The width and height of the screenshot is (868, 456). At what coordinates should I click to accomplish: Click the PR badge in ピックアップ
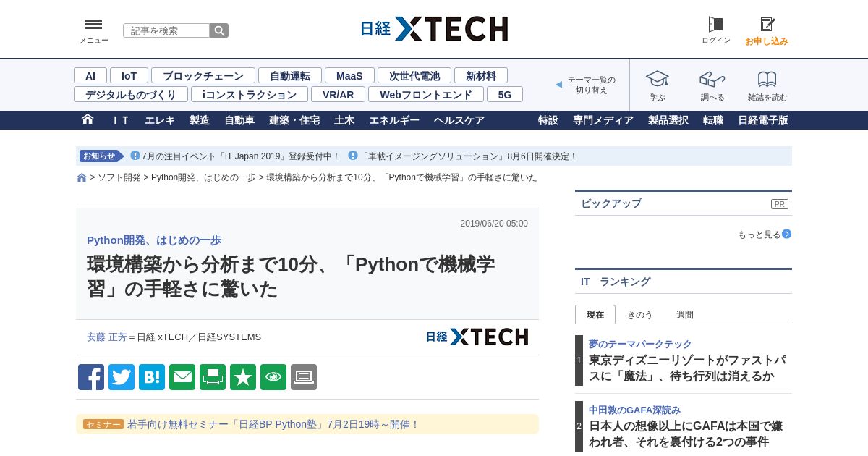point(780,204)
